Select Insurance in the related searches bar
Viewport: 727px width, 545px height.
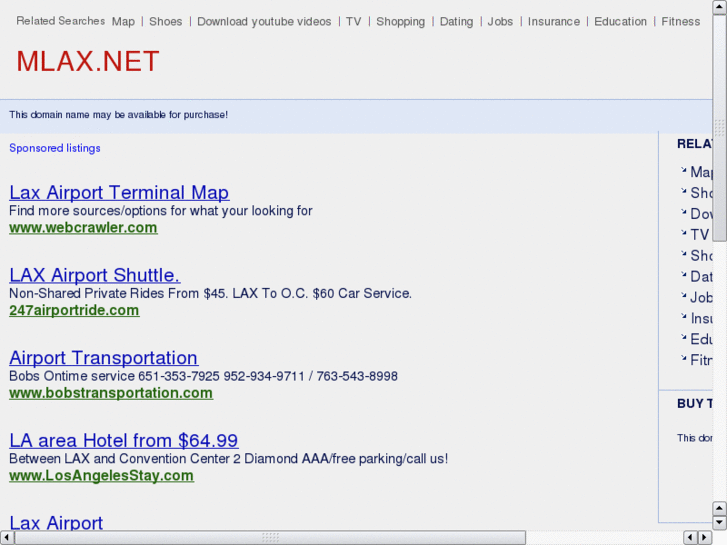pyautogui.click(x=554, y=21)
